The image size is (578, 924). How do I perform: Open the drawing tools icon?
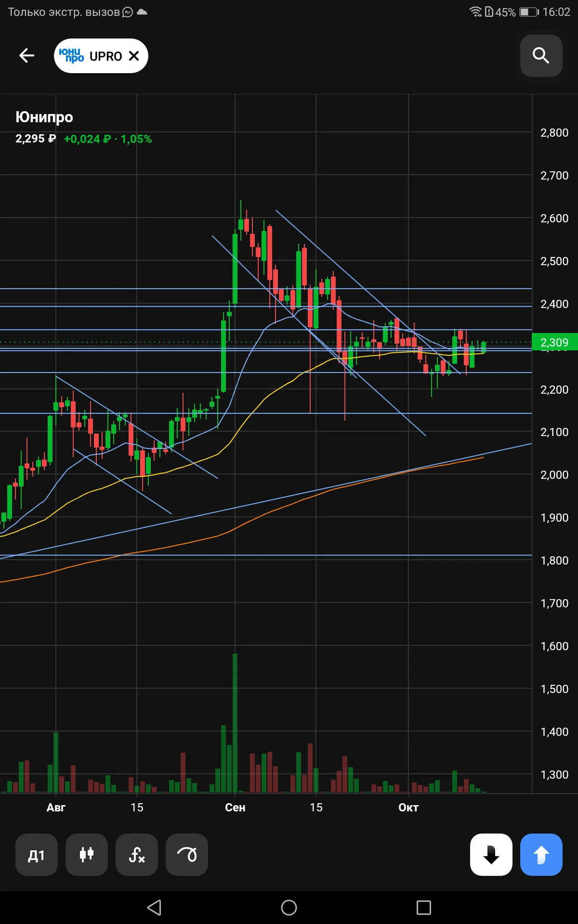tap(187, 855)
